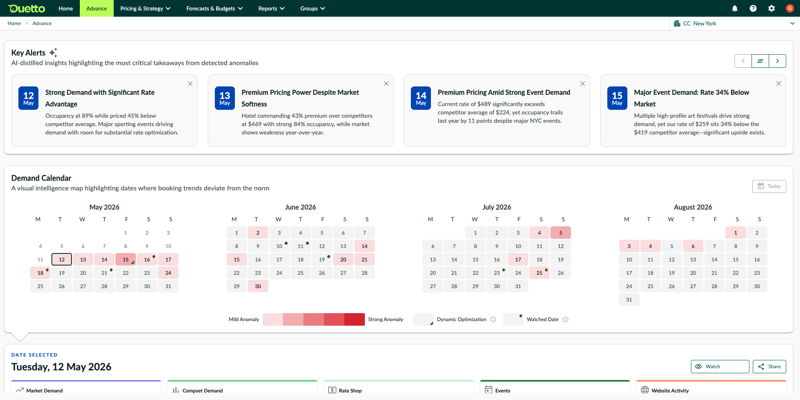
Task: Click Dynamic Optimization info icon
Action: tap(493, 319)
